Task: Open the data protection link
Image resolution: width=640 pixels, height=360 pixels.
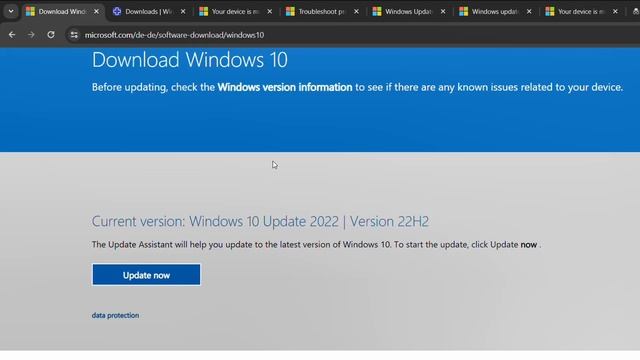Action: pos(116,315)
